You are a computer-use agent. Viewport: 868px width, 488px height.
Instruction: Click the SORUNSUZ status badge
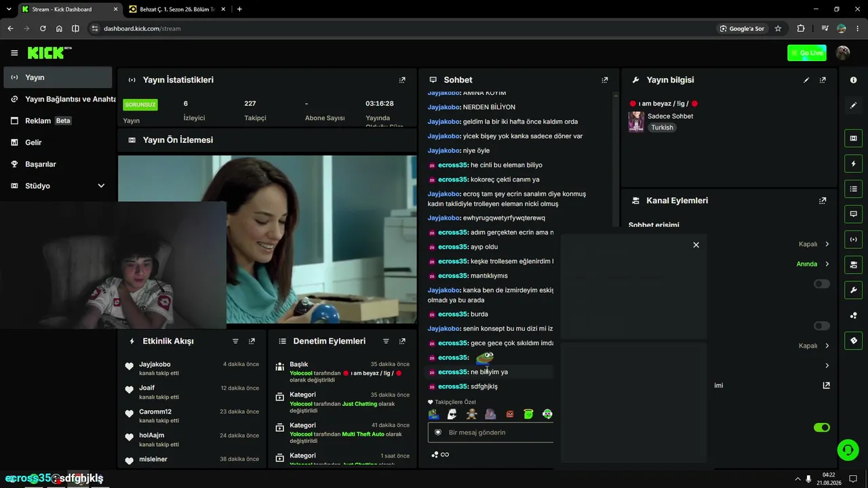tap(140, 105)
